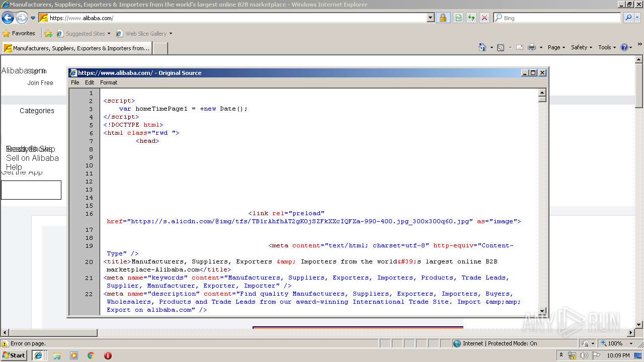Open Windows Media Player taskbar icon

[x=74, y=355]
